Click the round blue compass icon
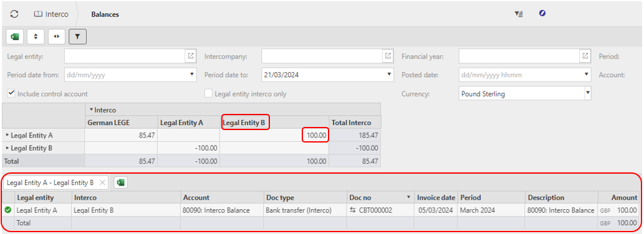The image size is (644, 234). coord(542,14)
